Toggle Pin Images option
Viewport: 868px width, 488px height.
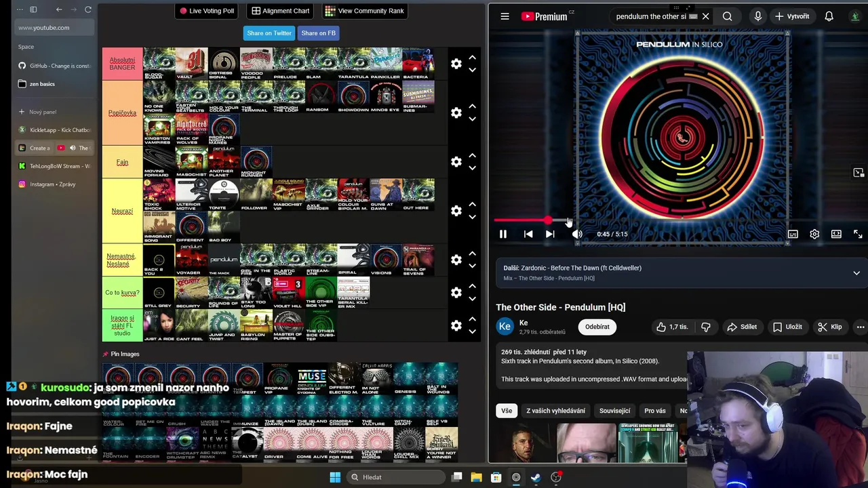pyautogui.click(x=121, y=354)
